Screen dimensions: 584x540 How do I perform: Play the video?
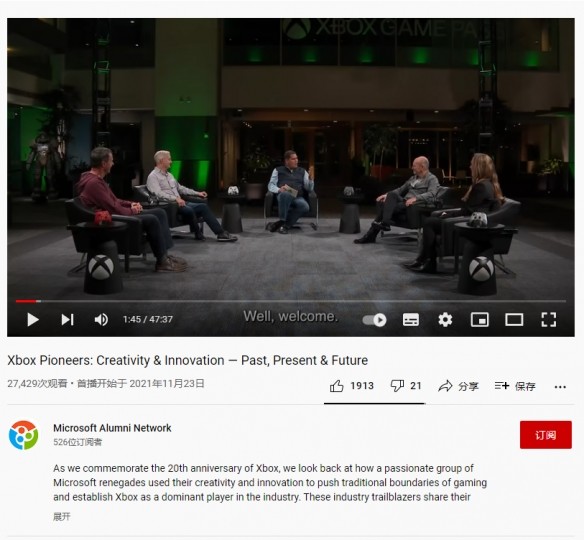(33, 320)
